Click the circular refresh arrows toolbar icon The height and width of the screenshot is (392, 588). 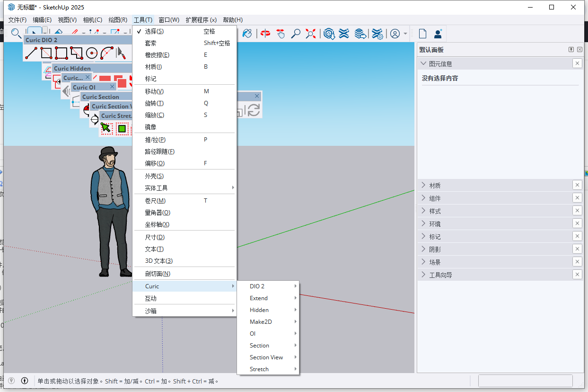coord(254,110)
